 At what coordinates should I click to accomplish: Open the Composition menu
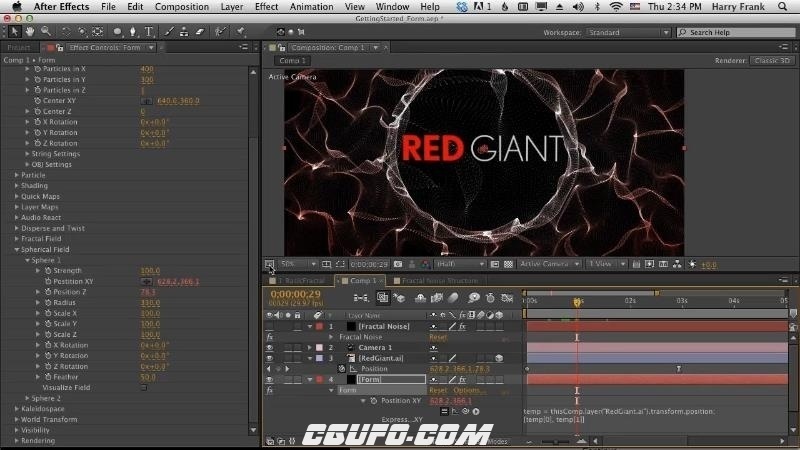point(182,7)
